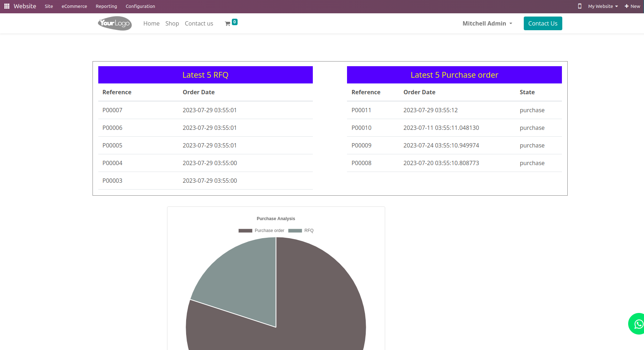
Task: Click the Latest 5 Purchase order heading
Action: click(454, 75)
